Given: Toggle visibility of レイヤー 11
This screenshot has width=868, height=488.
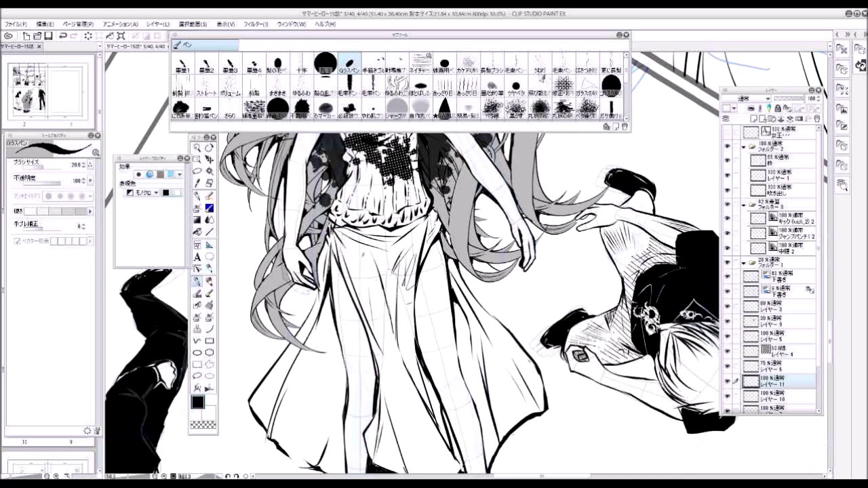Looking at the screenshot, I should point(727,381).
